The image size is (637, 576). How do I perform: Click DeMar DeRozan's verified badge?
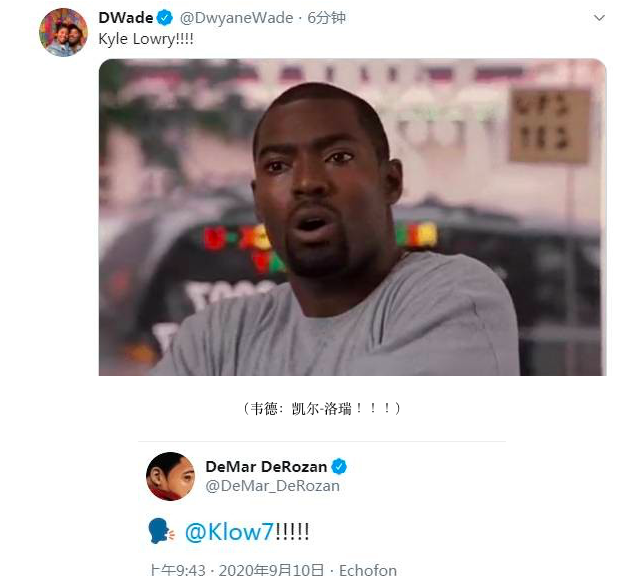[339, 467]
